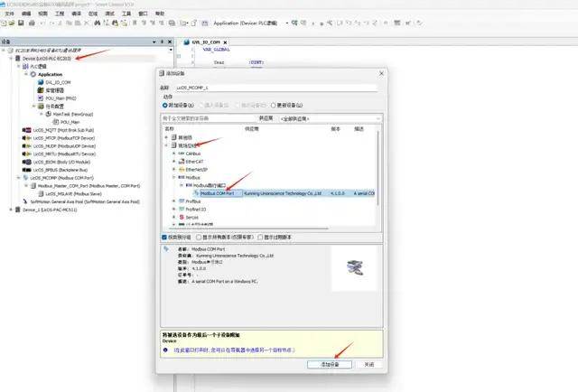
Task: Open the 供应商 vendor dropdown
Action: coord(325,117)
